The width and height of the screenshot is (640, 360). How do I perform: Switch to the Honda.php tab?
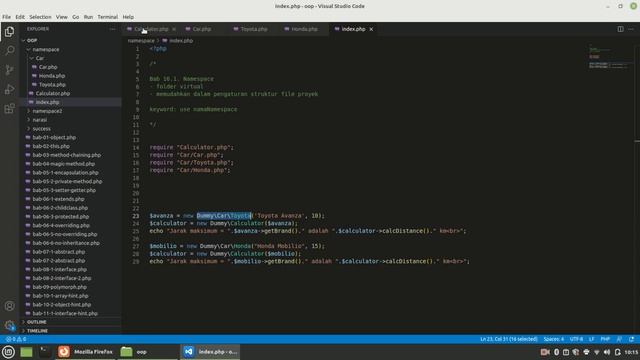[304, 29]
